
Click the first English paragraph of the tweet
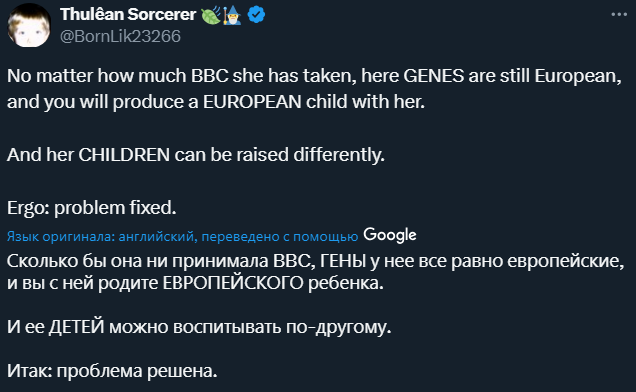click(x=314, y=88)
